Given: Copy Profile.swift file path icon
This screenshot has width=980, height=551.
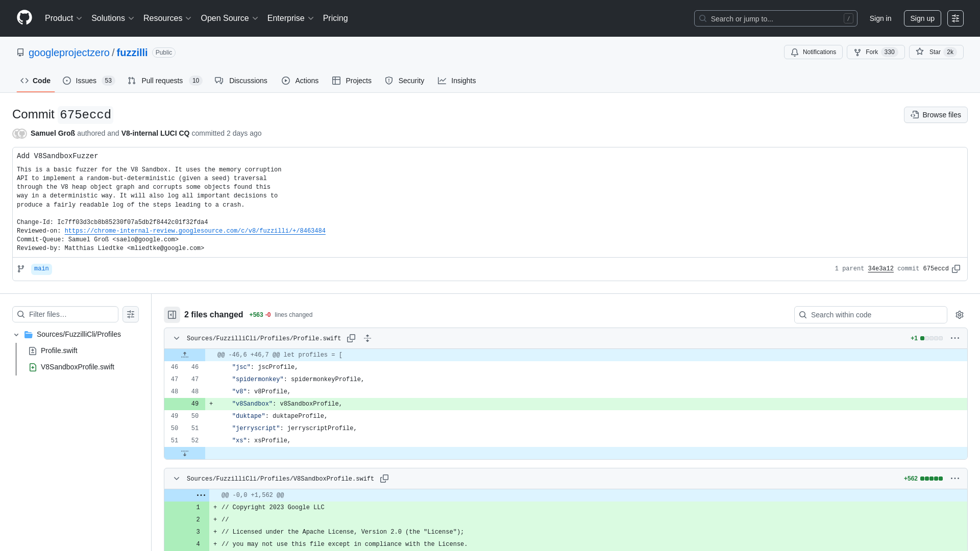Looking at the screenshot, I should click(x=351, y=338).
